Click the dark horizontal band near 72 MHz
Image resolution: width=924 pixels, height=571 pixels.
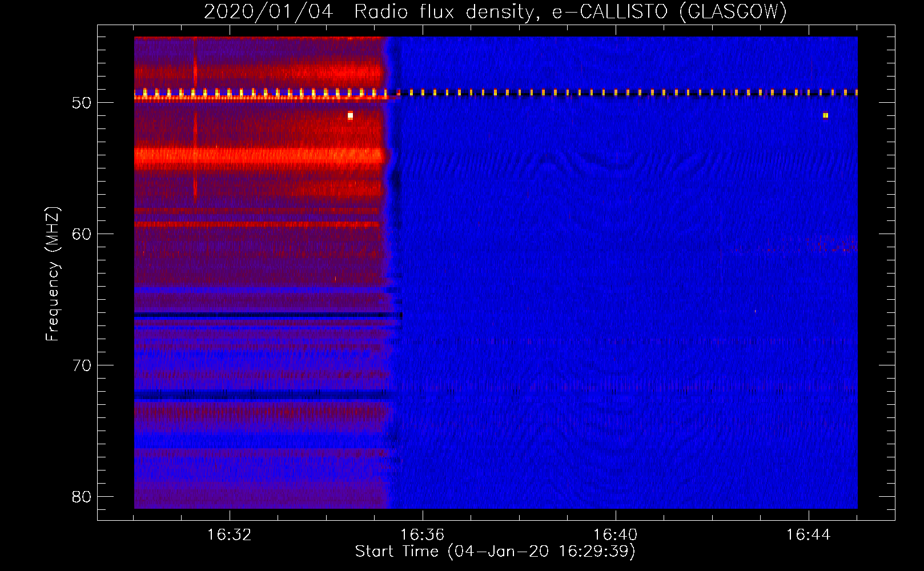[x=263, y=395]
